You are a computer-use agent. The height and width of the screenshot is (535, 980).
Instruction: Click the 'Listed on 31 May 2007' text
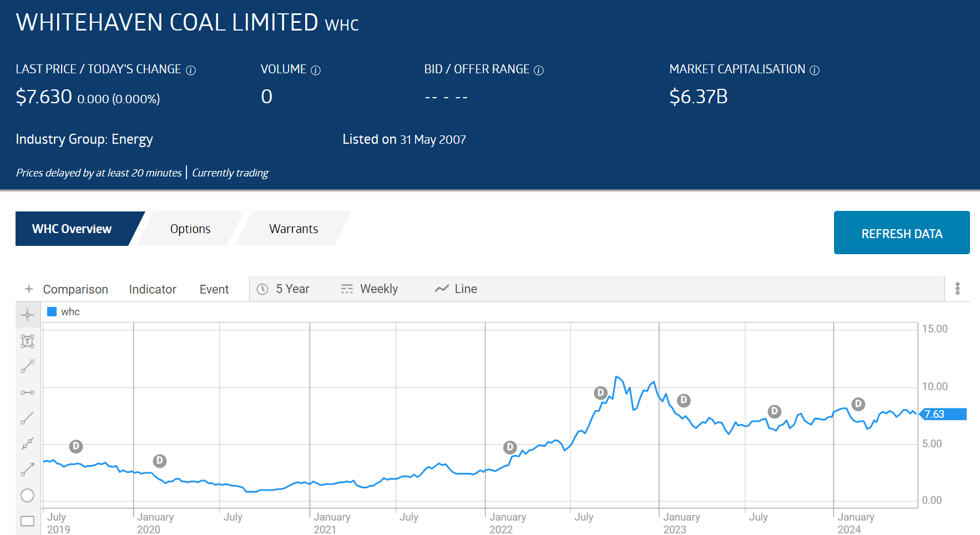coord(404,139)
